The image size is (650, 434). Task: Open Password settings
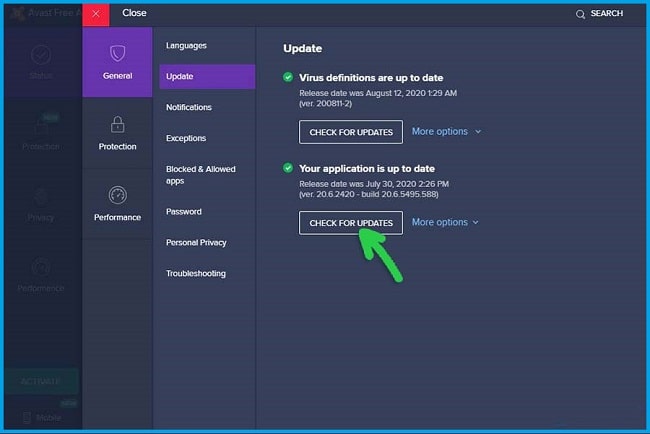tap(184, 211)
